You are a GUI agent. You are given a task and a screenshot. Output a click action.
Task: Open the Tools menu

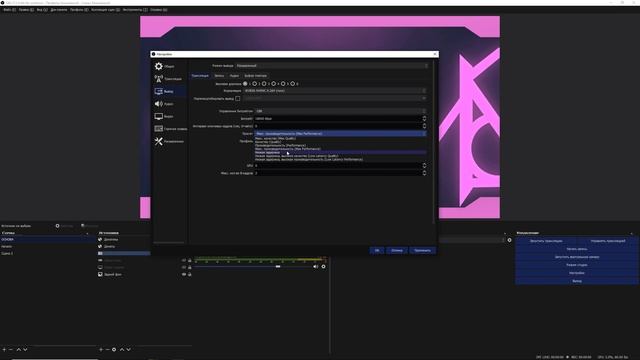coord(135,9)
